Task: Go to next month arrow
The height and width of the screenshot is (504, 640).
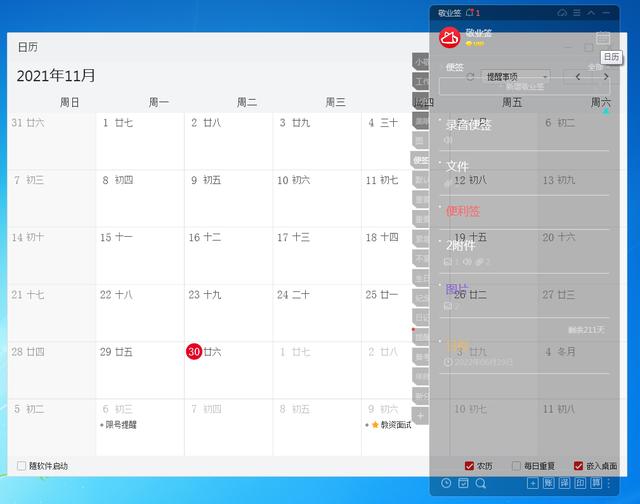Action: tap(606, 77)
